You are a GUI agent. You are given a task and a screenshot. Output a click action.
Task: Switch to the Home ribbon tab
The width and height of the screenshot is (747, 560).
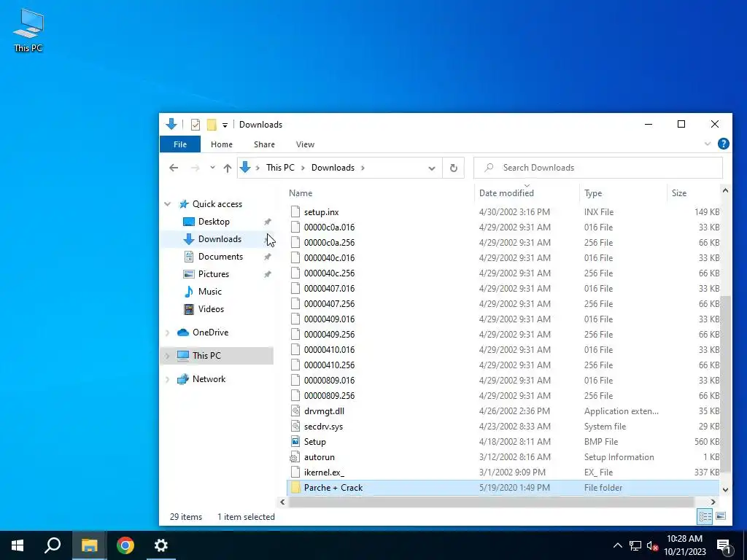coord(222,144)
